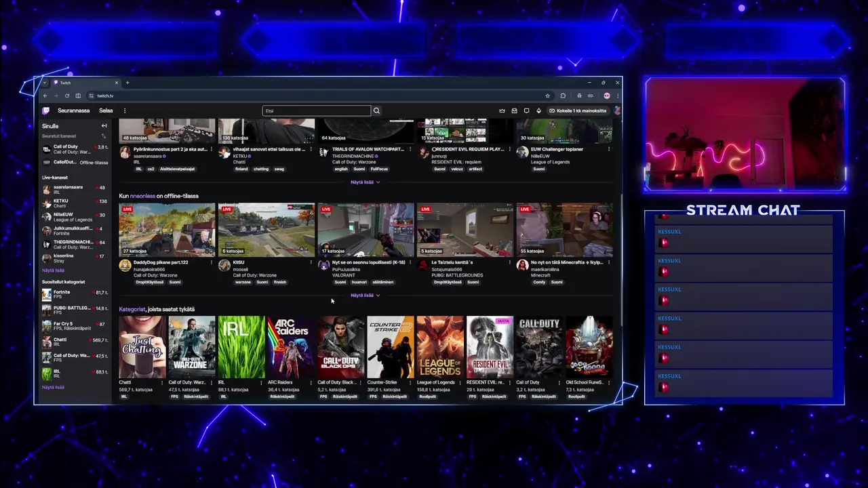Expand Näytä lisää below nneonless offline section
Image resolution: width=868 pixels, height=488 pixels.
pyautogui.click(x=365, y=296)
